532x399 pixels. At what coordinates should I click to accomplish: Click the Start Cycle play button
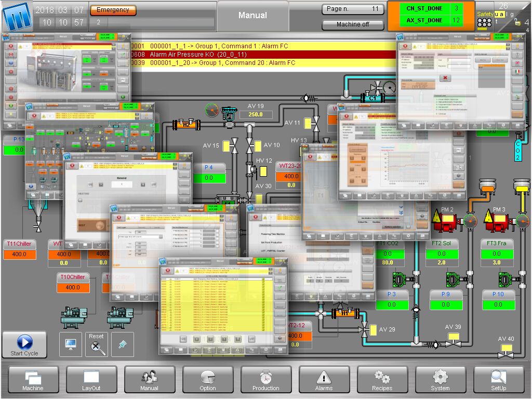click(24, 345)
